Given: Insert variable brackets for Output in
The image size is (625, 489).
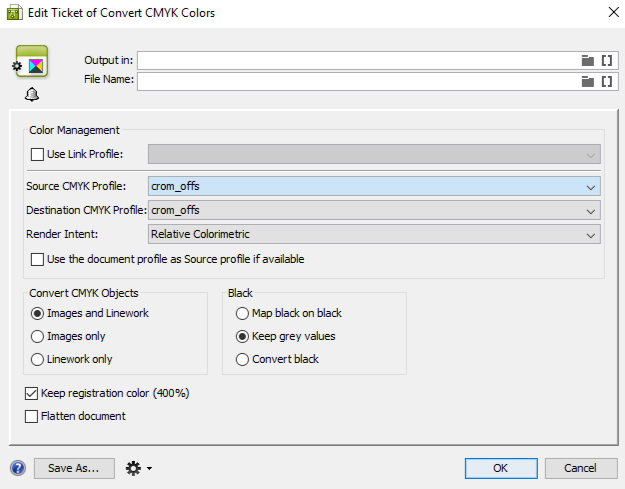Looking at the screenshot, I should (606, 60).
